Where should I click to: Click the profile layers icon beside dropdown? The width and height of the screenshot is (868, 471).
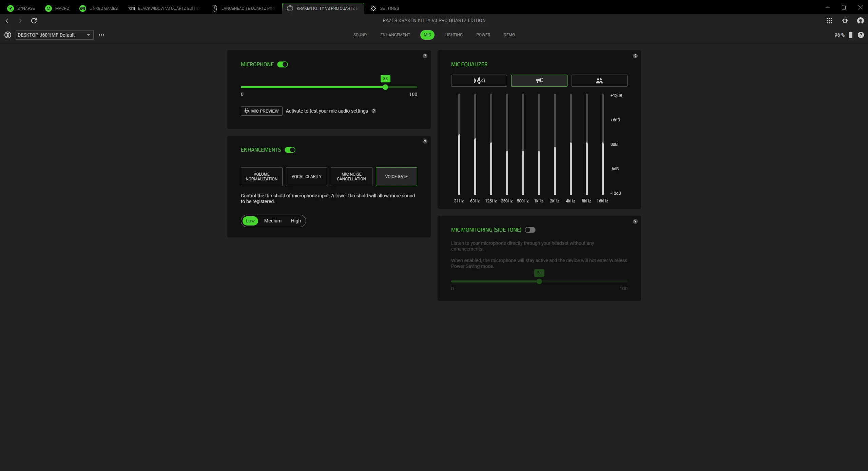coord(8,35)
